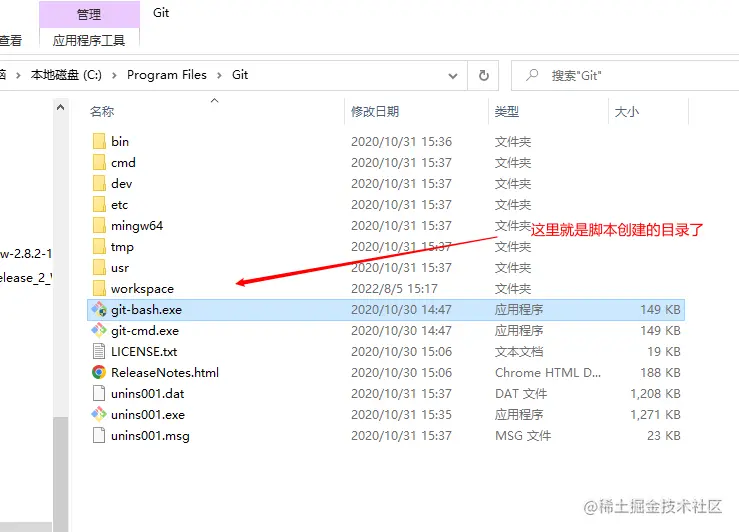Click the 188 KB size value
The image size is (739, 532).
[660, 372]
